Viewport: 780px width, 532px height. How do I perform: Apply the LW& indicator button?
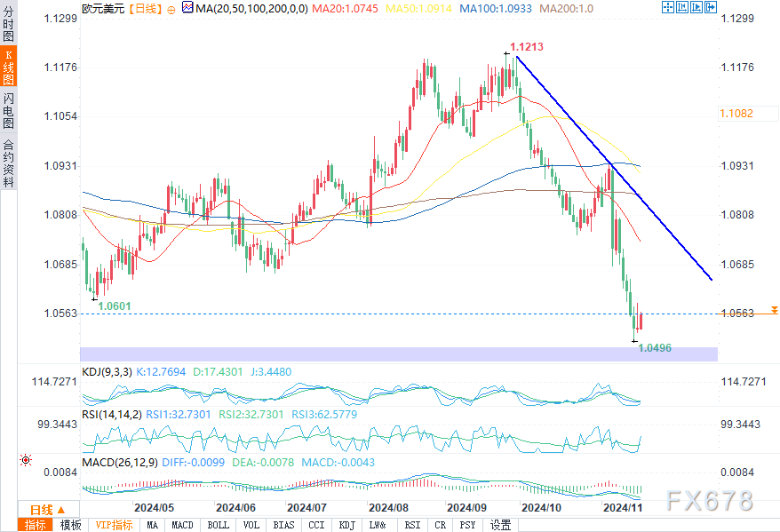coord(377,525)
